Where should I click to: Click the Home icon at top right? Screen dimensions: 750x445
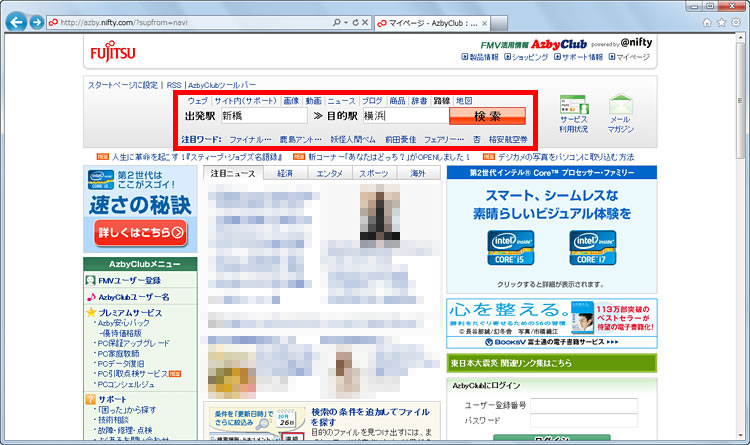[707, 22]
